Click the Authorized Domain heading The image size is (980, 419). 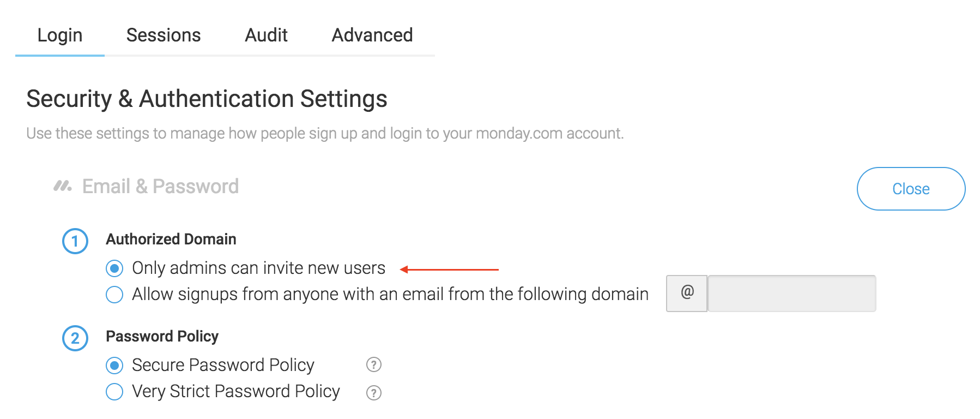click(171, 239)
